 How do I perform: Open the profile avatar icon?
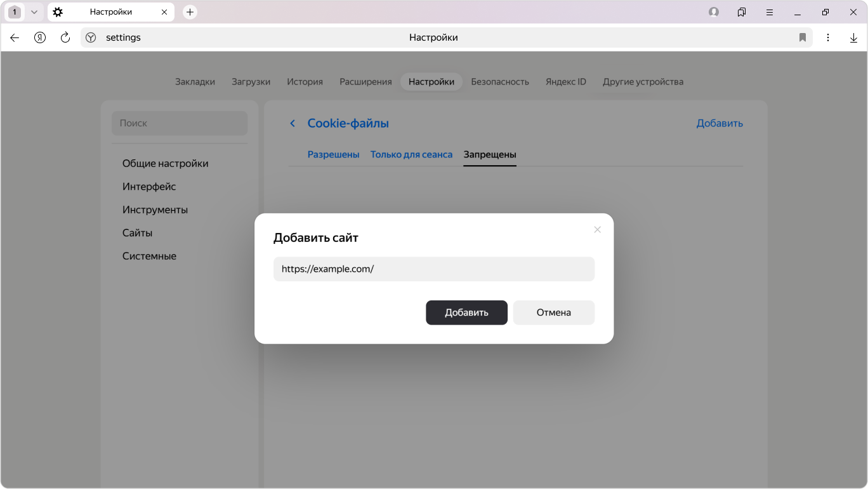(x=714, y=12)
